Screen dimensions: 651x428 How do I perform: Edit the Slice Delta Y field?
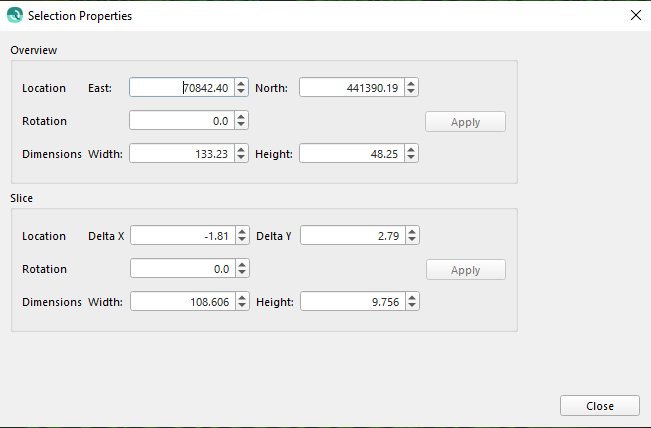(350, 236)
